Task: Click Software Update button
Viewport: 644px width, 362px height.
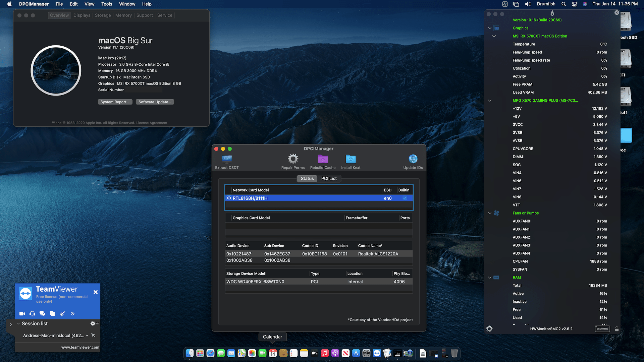Action: click(155, 102)
